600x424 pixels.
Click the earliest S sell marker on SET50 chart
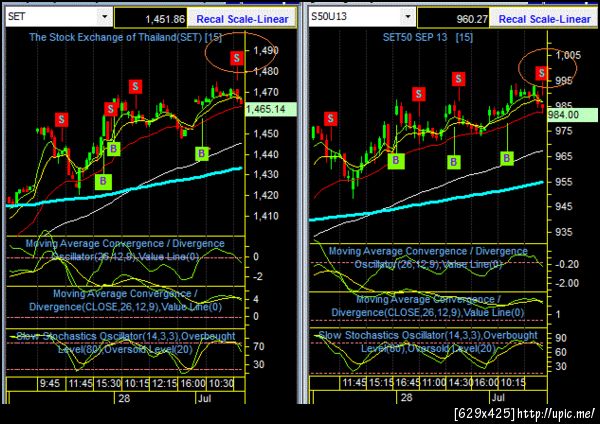pyautogui.click(x=331, y=119)
